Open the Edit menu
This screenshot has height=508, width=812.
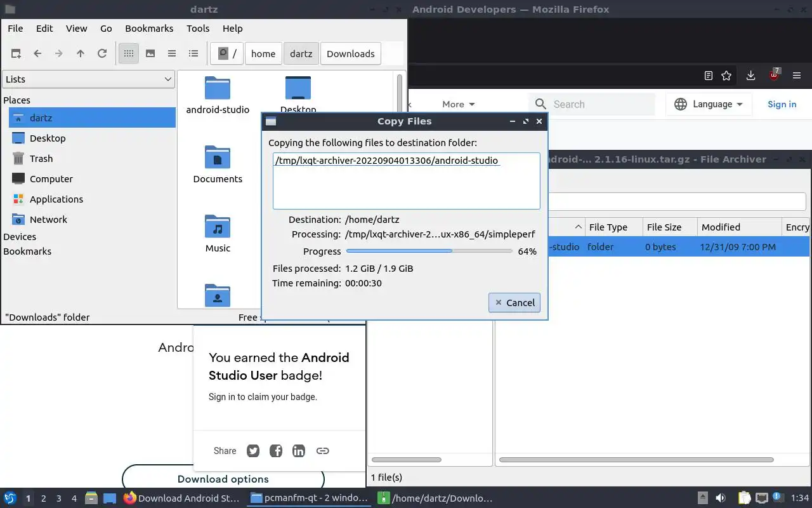click(x=44, y=28)
